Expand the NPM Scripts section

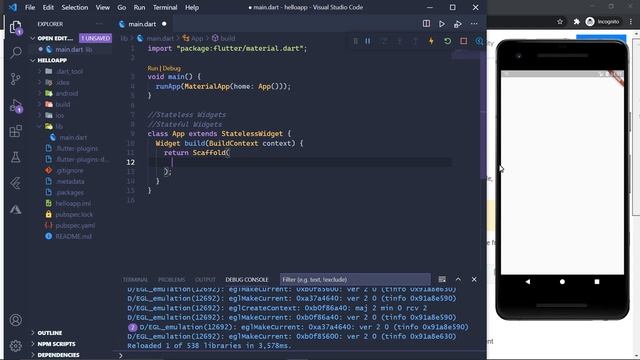[x=56, y=344]
